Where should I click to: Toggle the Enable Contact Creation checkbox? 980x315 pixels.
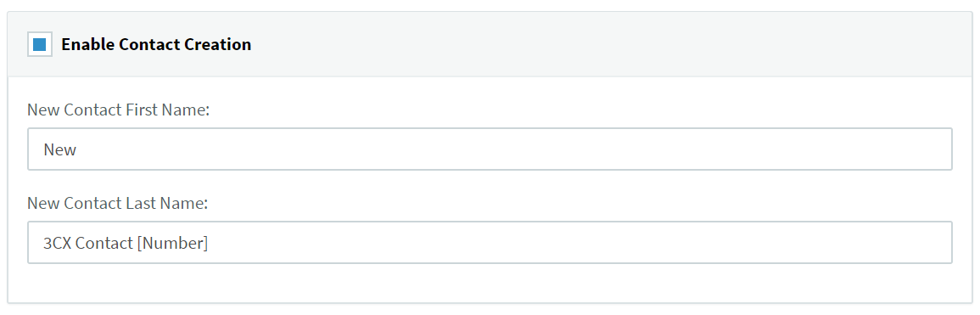click(x=39, y=44)
